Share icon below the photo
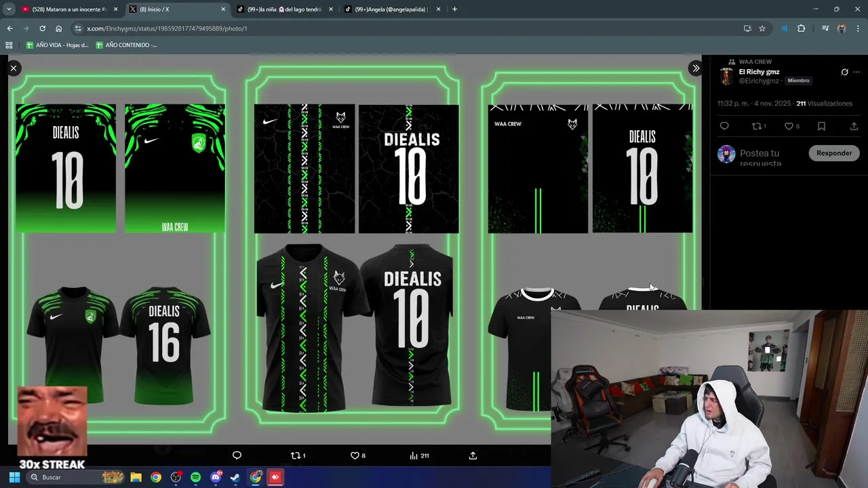868x488 pixels. tap(473, 455)
